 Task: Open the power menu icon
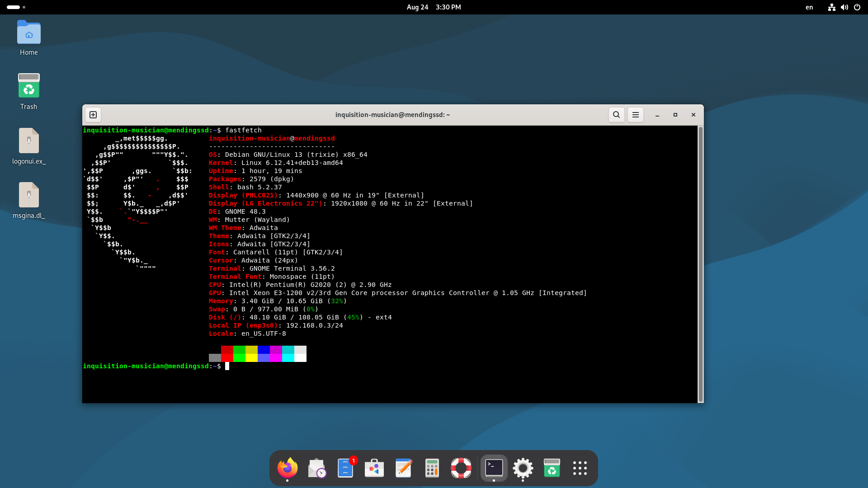click(x=857, y=7)
